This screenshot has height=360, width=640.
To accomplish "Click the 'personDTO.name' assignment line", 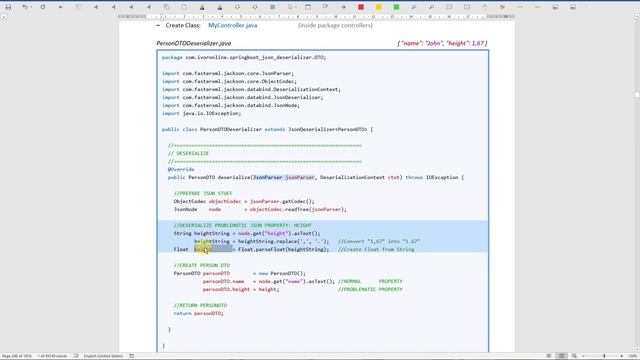I will [269, 281].
